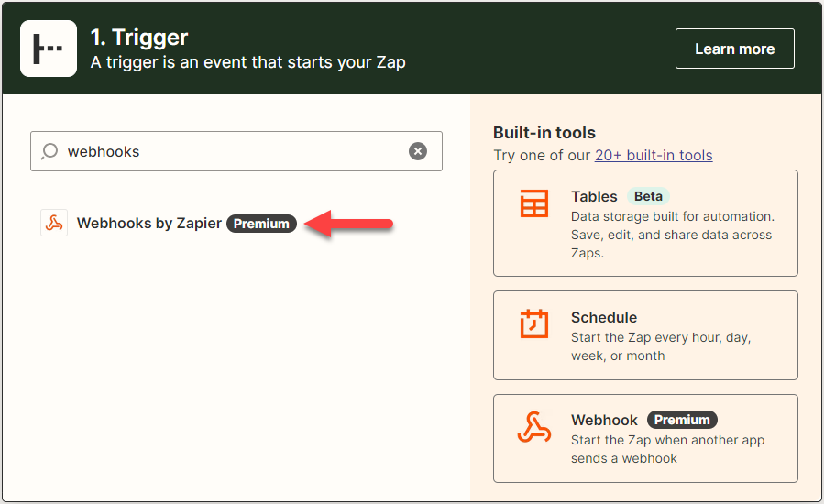The height and width of the screenshot is (504, 824).
Task: Click the Premium badge beside Webhook
Action: pyautogui.click(x=682, y=420)
